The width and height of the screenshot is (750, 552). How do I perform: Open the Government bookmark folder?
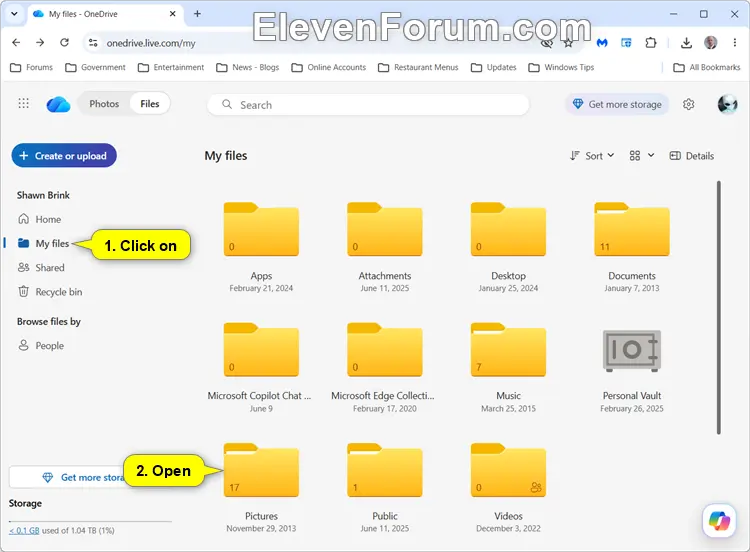pos(95,67)
